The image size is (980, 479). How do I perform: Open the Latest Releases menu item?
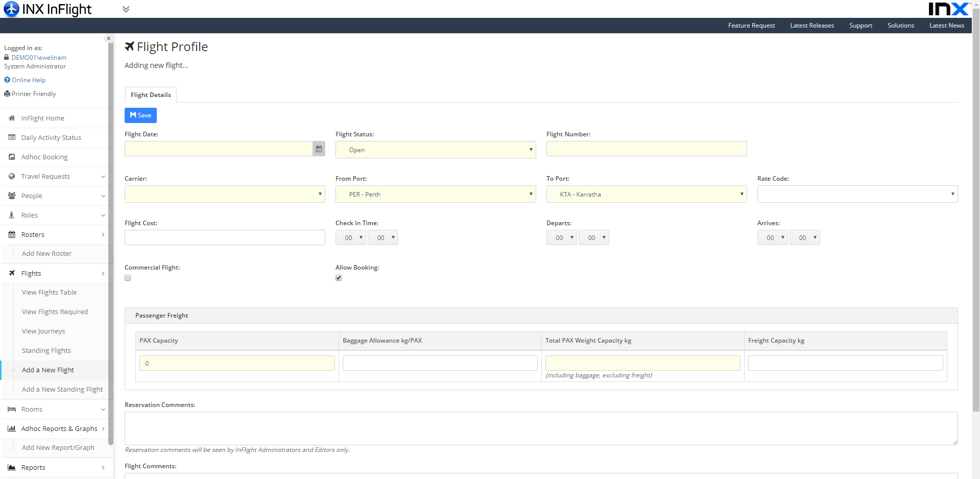pos(812,25)
